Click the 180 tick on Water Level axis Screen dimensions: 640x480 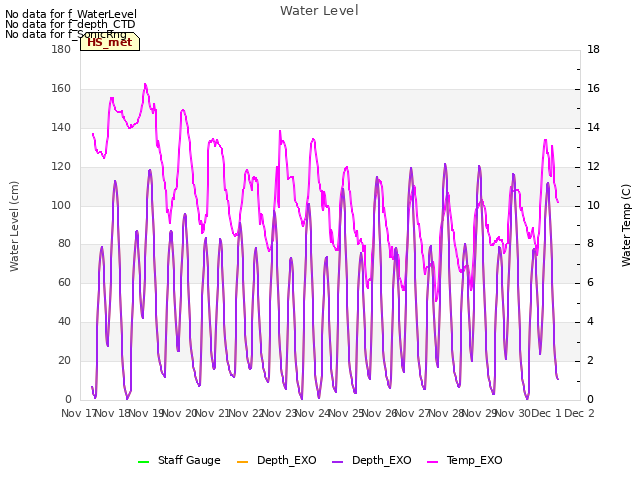tap(61, 49)
